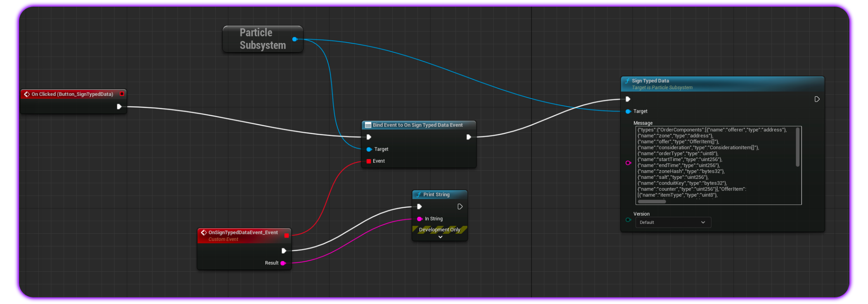Viewport: 868px width, 304px height.
Task: Select Sign Typed Data node title
Action: pos(650,81)
